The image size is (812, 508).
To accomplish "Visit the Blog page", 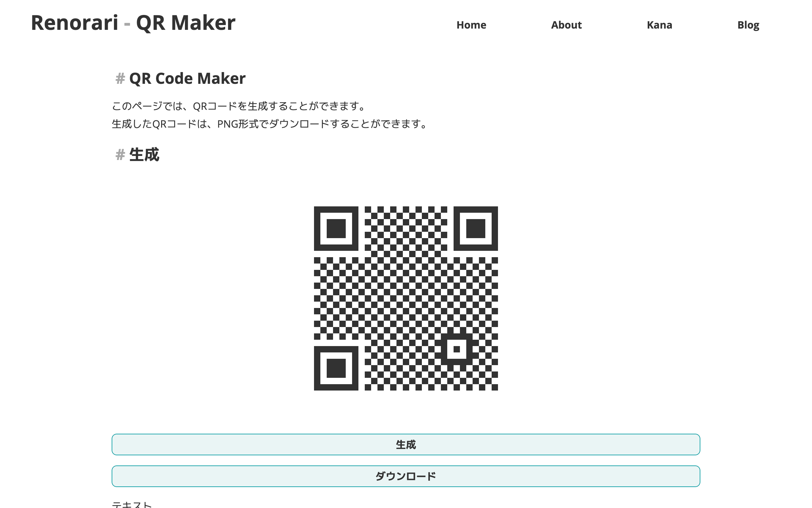I will (748, 25).
